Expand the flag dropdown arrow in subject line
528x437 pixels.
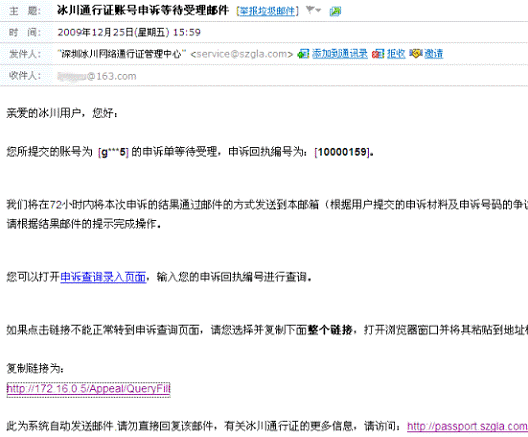pyautogui.click(x=318, y=10)
